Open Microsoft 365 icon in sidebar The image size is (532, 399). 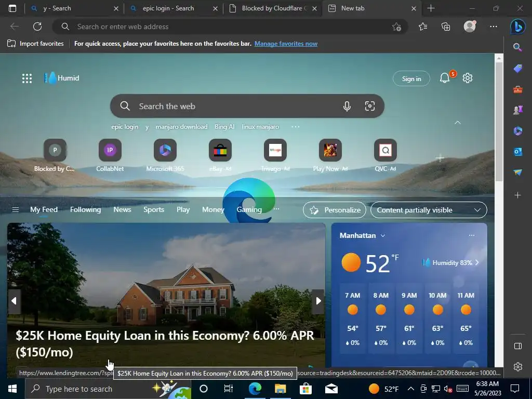[518, 131]
